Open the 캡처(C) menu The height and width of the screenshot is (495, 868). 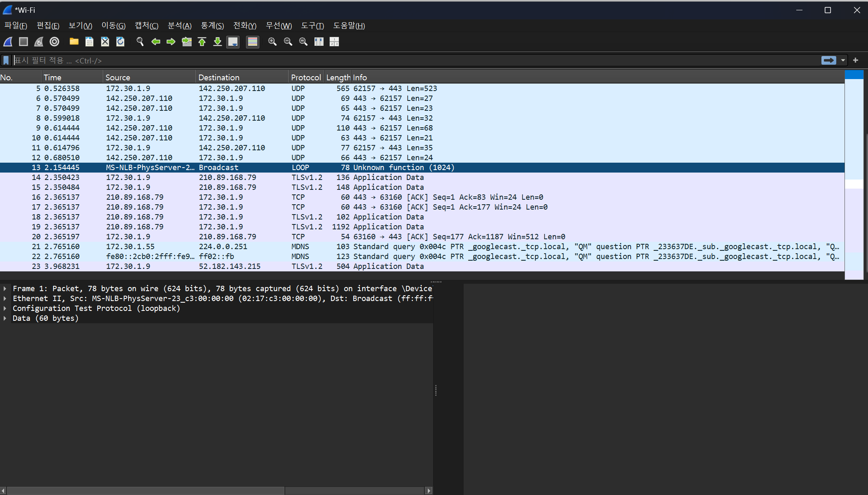146,26
